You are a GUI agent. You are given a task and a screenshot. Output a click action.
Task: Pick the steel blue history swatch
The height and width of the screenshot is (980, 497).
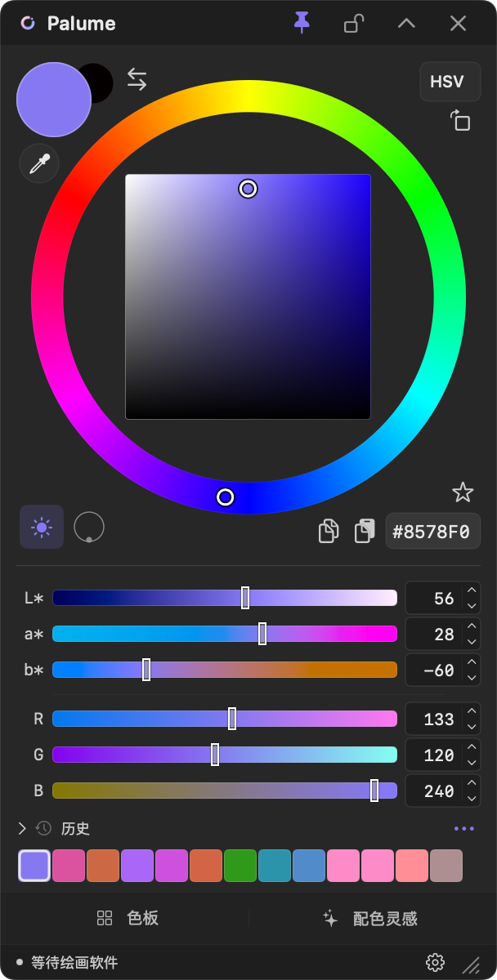[x=309, y=866]
